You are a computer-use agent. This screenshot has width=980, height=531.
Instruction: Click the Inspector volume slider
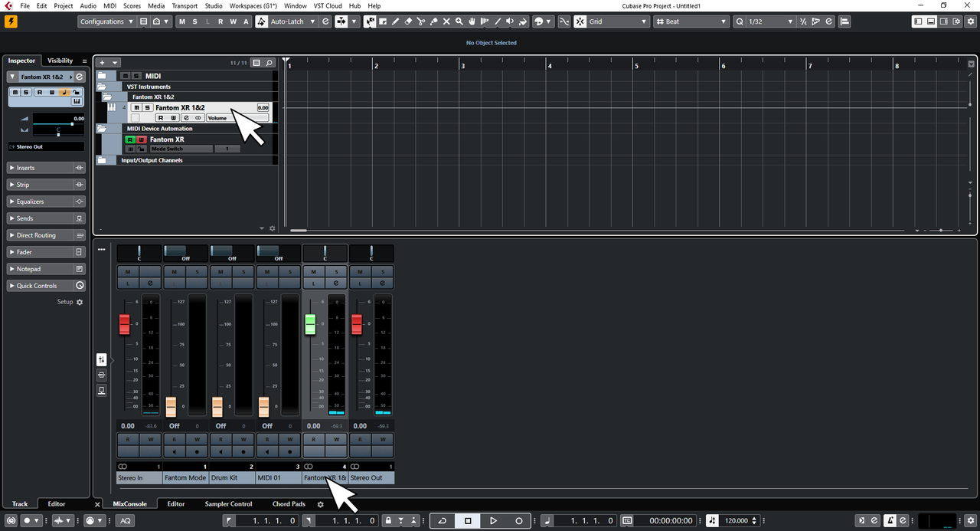[x=58, y=123]
